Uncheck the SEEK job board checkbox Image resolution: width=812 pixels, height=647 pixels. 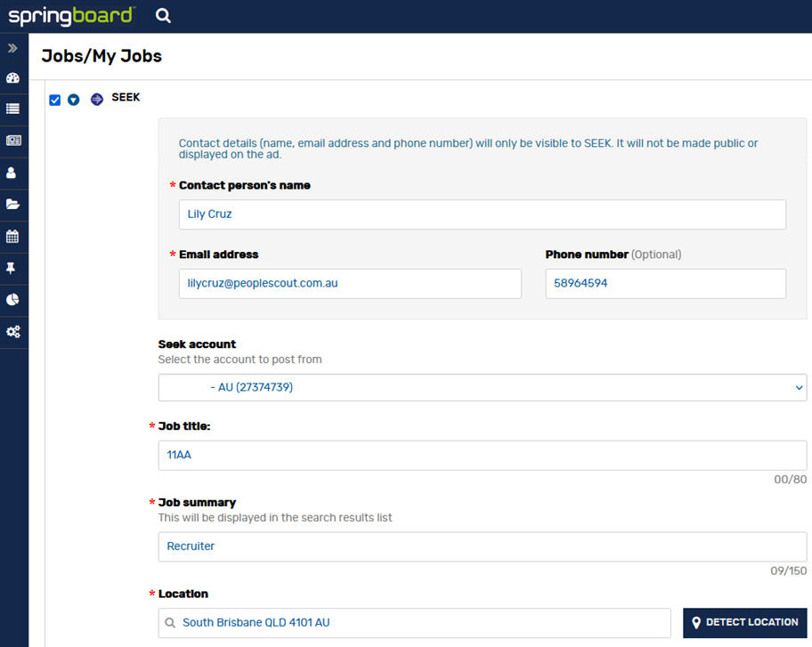click(x=55, y=100)
